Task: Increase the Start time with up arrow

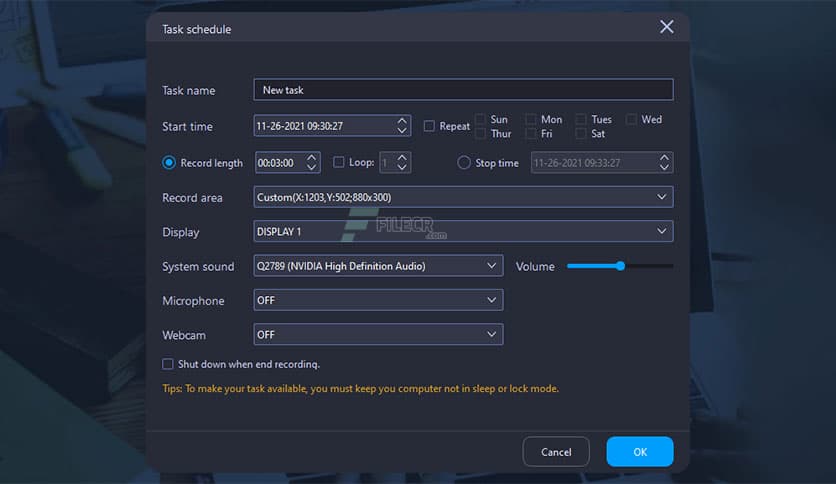Action: [x=402, y=120]
